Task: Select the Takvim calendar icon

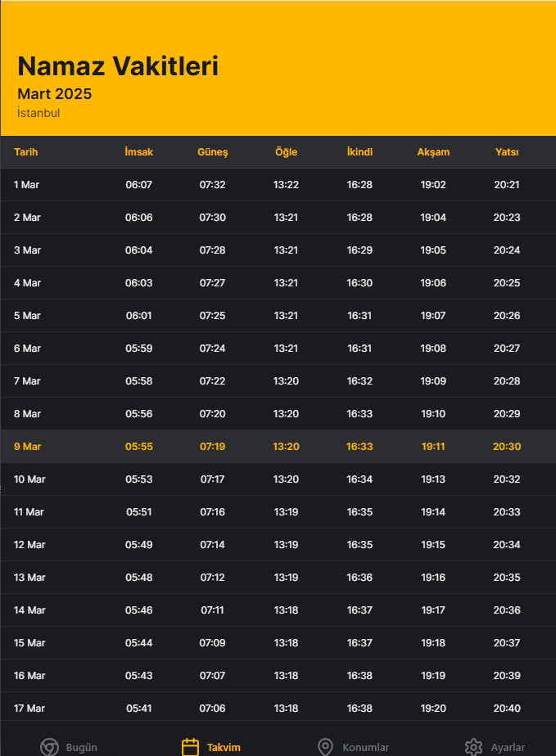Action: 190,747
